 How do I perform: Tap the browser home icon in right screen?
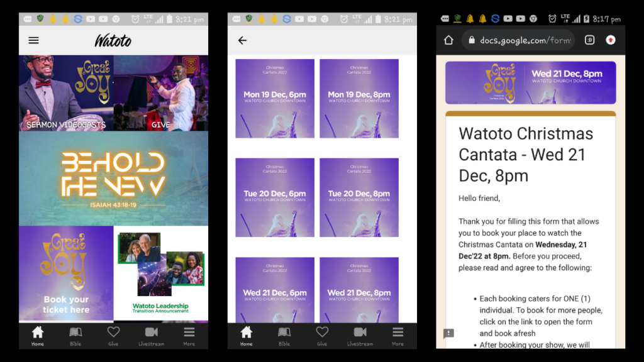tap(448, 40)
